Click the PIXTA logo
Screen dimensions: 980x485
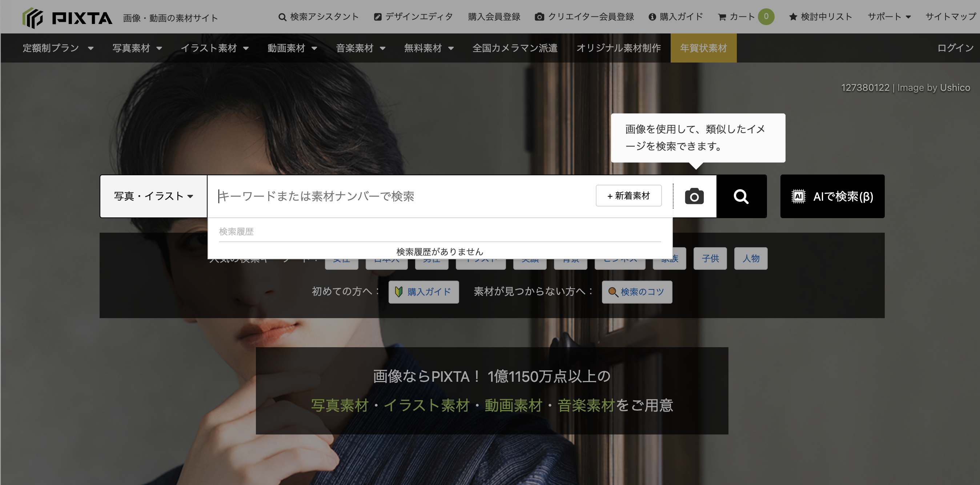[x=68, y=17]
